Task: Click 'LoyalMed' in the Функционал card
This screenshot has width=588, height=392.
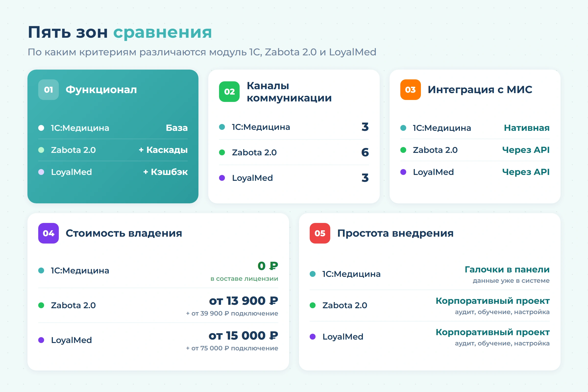Action: [x=72, y=172]
